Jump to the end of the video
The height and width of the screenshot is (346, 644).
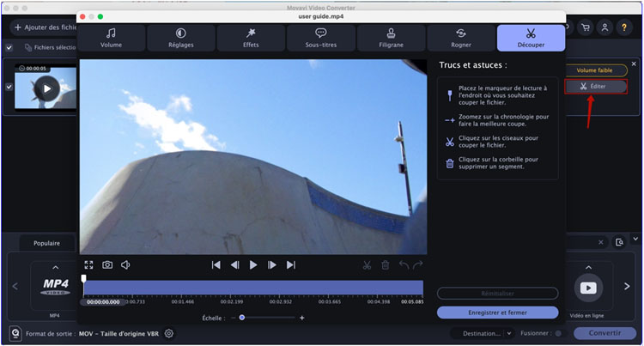tap(291, 265)
